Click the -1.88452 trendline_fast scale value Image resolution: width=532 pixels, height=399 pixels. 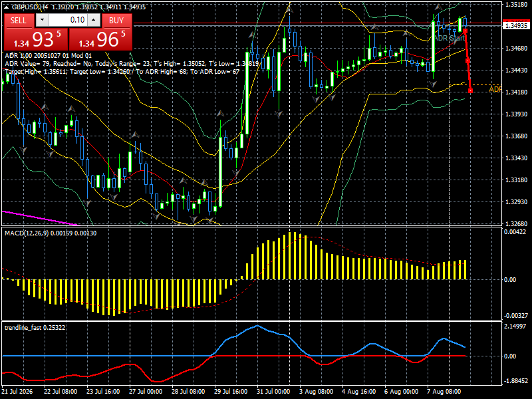[516, 380]
